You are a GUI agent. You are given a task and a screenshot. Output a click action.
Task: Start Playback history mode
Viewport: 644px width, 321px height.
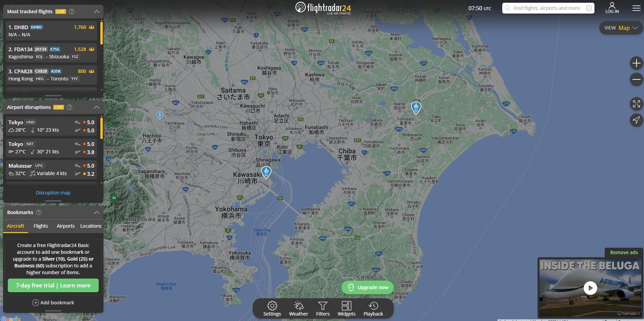373,309
